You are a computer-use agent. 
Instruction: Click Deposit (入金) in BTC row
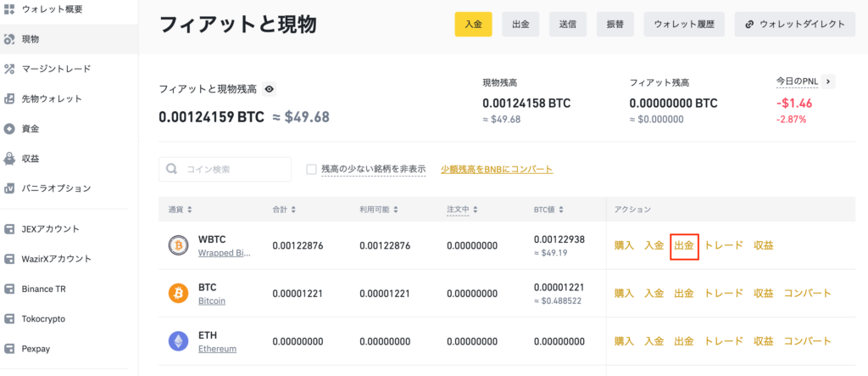pyautogui.click(x=654, y=294)
